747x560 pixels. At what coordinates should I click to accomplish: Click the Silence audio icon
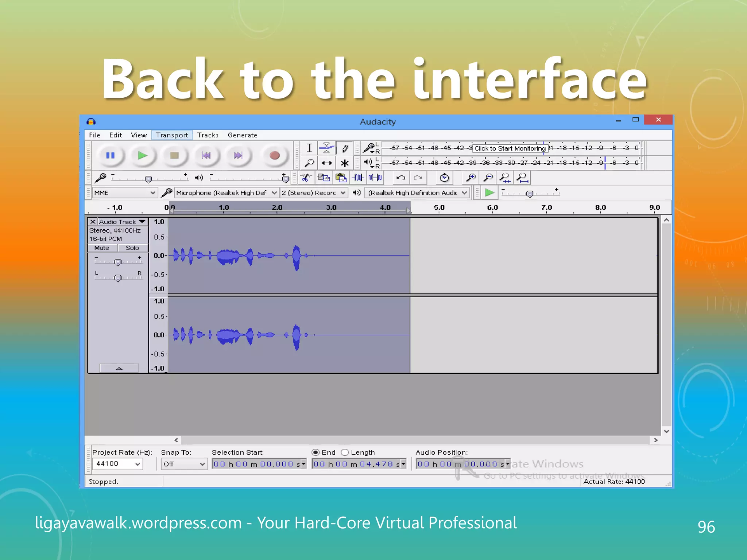pos(375,178)
